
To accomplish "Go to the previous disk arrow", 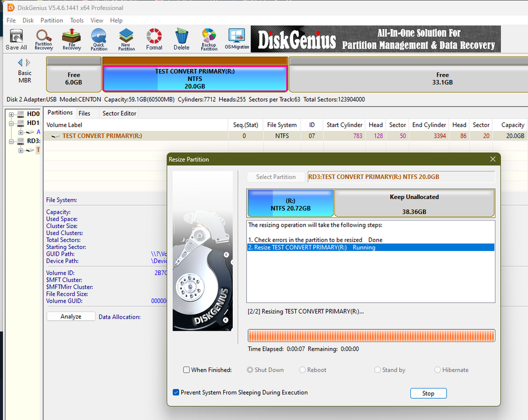I will [x=20, y=62].
